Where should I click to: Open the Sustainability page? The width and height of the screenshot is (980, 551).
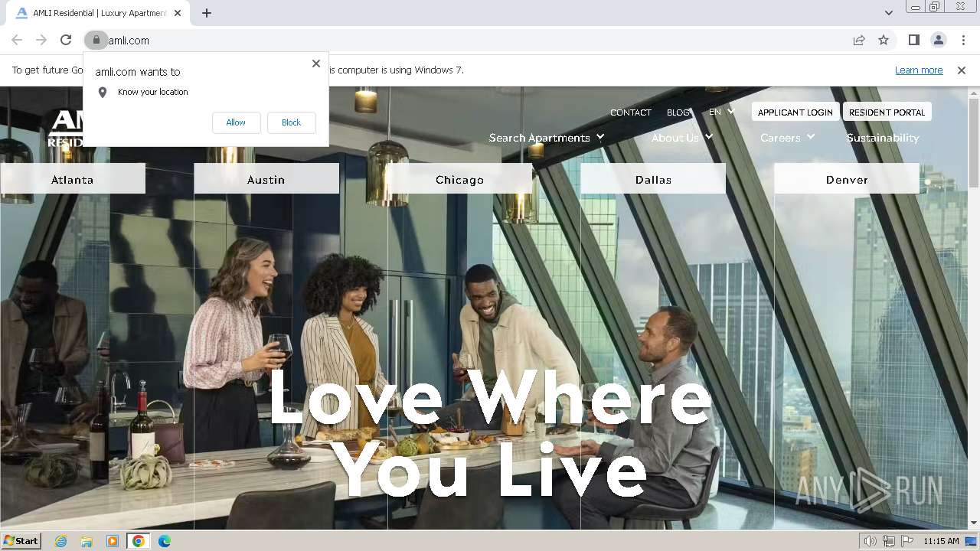tap(883, 138)
